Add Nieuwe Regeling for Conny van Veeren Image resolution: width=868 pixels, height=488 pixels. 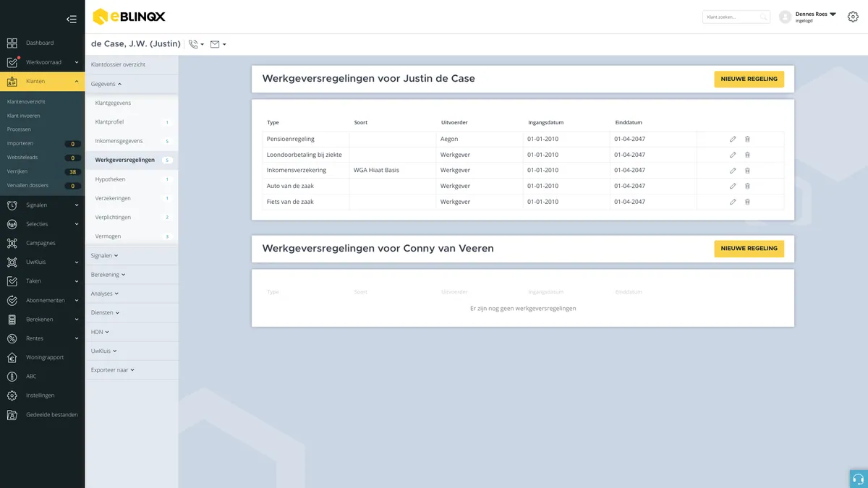(x=749, y=249)
